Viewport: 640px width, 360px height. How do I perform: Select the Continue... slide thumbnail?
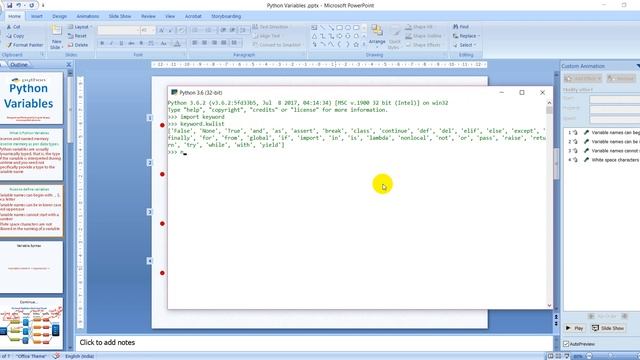coord(31,323)
